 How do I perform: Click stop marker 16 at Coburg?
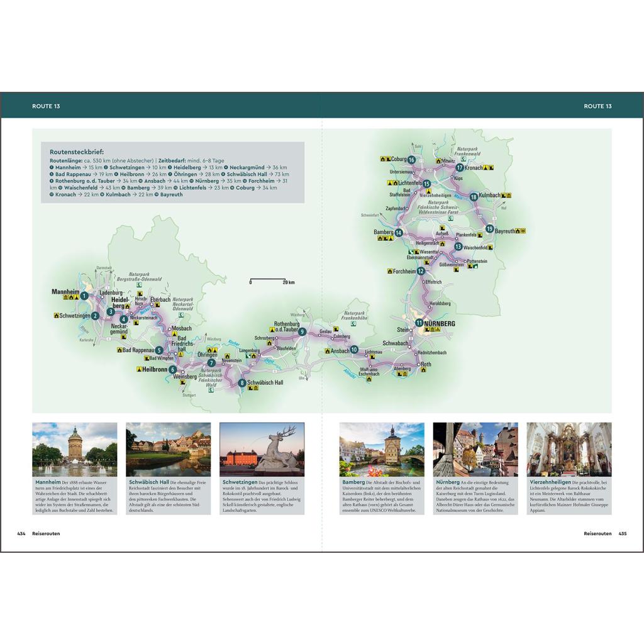[x=411, y=160]
